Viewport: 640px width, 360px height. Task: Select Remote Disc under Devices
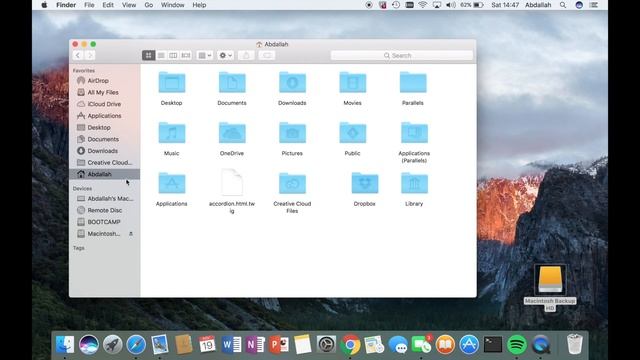coord(104,210)
